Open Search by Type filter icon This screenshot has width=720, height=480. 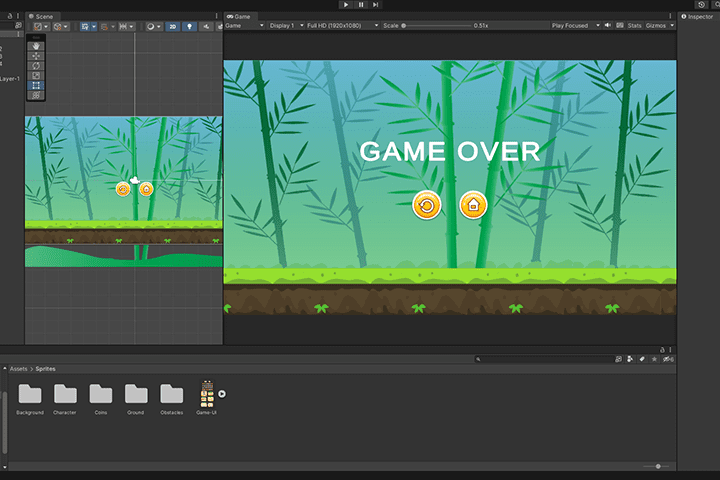click(x=630, y=359)
